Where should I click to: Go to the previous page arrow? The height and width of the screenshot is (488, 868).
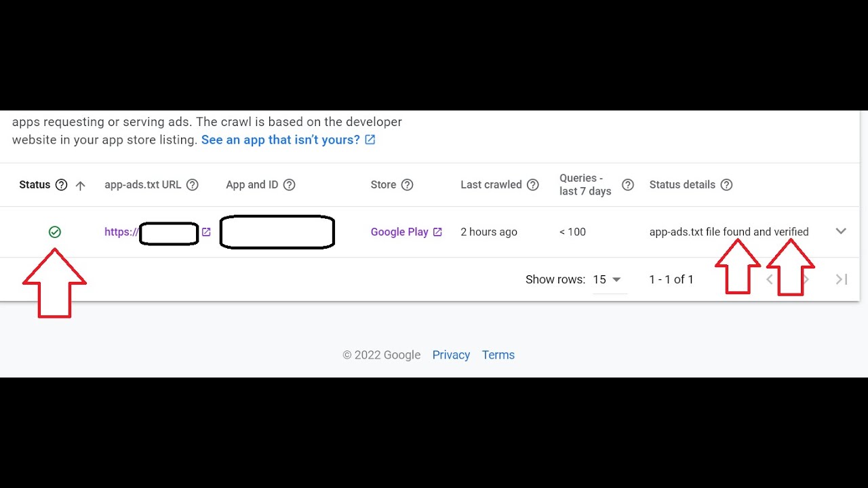(770, 279)
